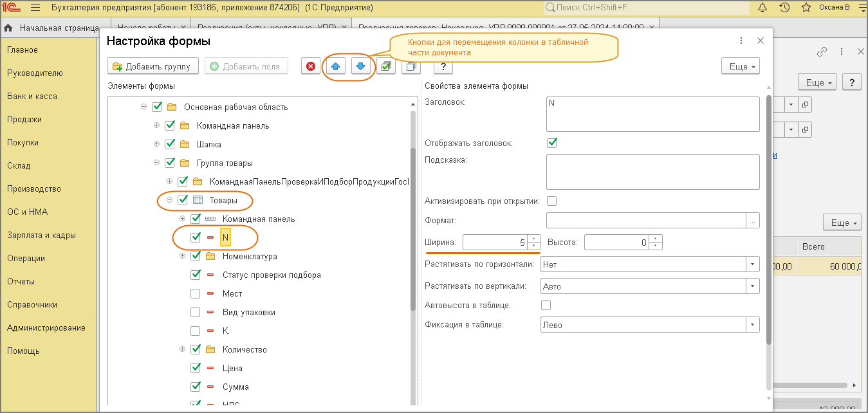The width and height of the screenshot is (868, 413).
Task: Click the Заголовок text field
Action: tap(652, 115)
